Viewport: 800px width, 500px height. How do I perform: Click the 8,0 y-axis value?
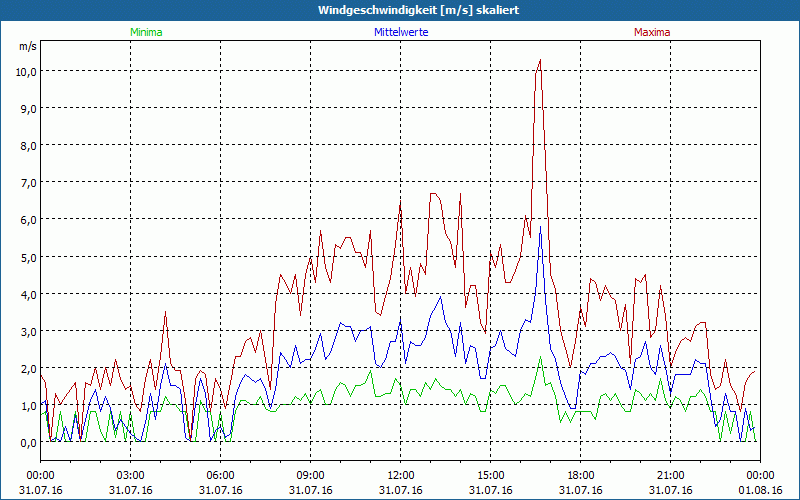[x=29, y=146]
